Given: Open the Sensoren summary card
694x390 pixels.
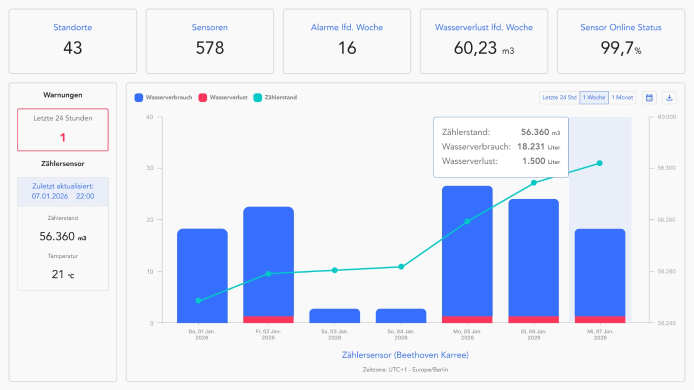Looking at the screenshot, I should coord(210,41).
